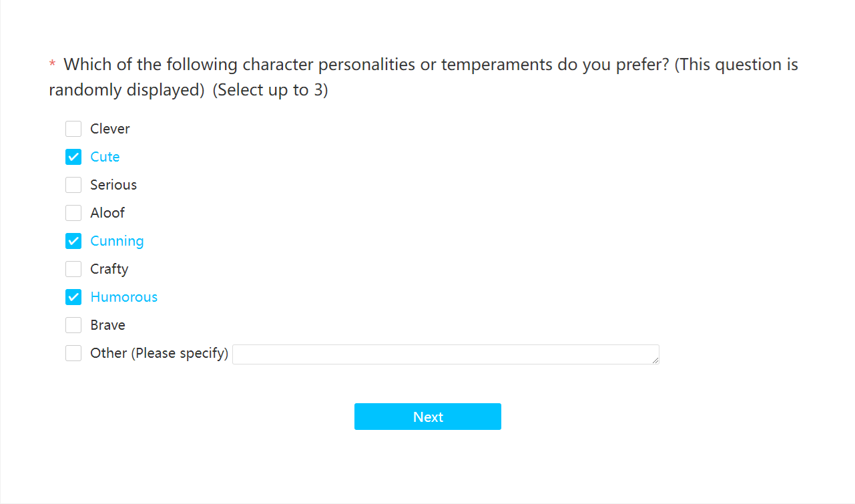Screen dimensions: 855x504
Task: Click the blue Cunning label
Action: [x=117, y=241]
